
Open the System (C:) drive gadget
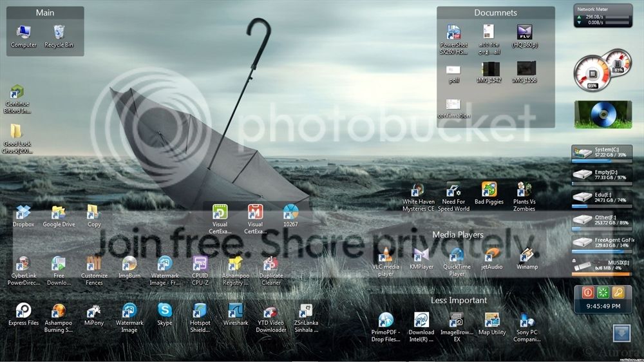point(602,153)
